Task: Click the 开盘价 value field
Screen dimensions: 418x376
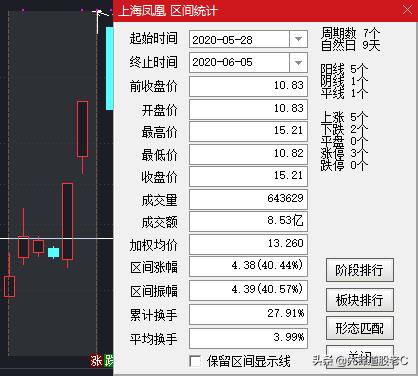Action: click(x=248, y=109)
